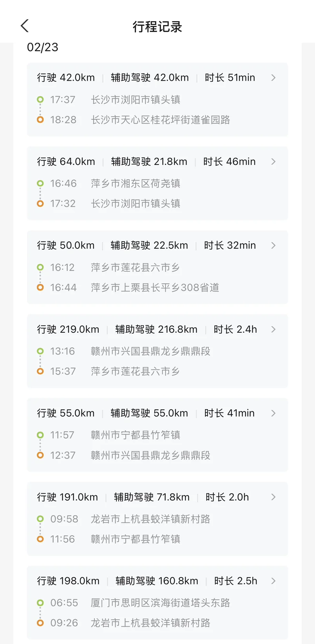315x644 pixels.
Task: Tap green start marker at 06:55
Action: pos(40,603)
